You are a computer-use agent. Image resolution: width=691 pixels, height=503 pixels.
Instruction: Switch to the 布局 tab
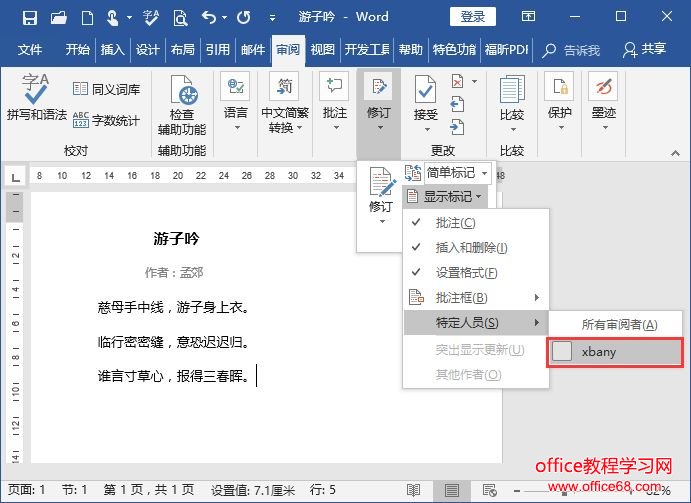182,49
